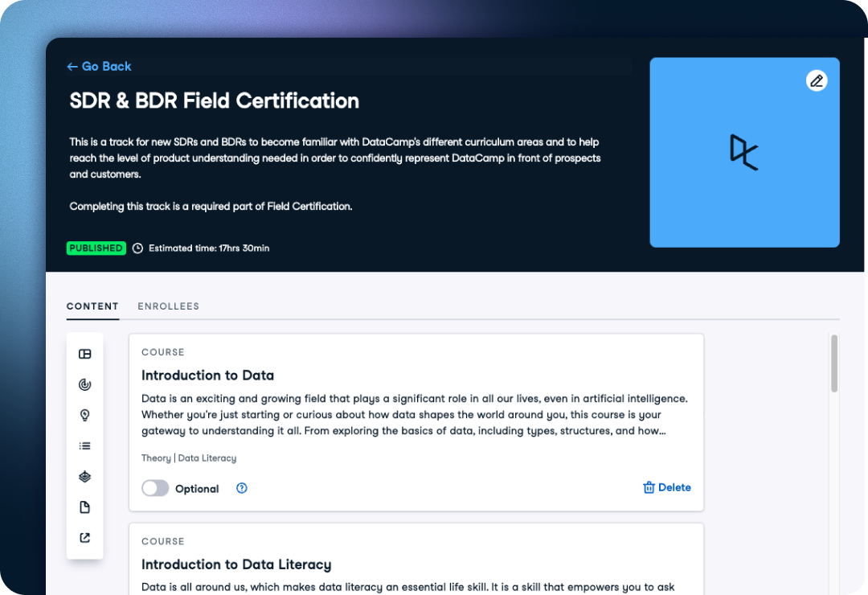This screenshot has width=868, height=595.
Task: Click the layout panel icon in sidebar
Action: [x=84, y=354]
